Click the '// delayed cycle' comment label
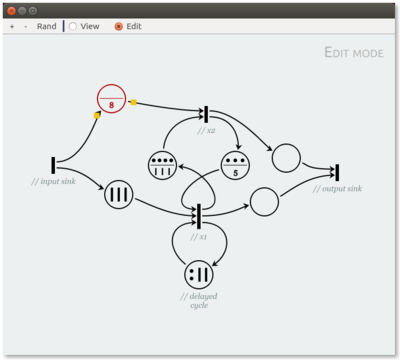 199,301
